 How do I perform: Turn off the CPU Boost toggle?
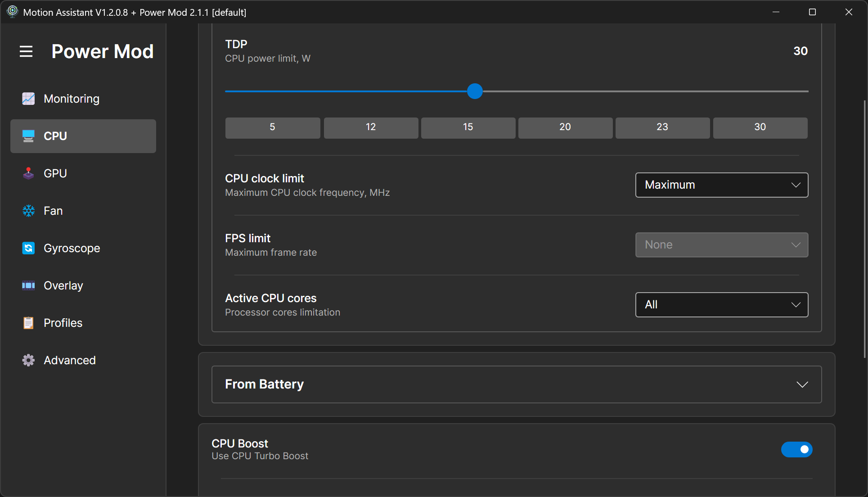click(x=796, y=449)
